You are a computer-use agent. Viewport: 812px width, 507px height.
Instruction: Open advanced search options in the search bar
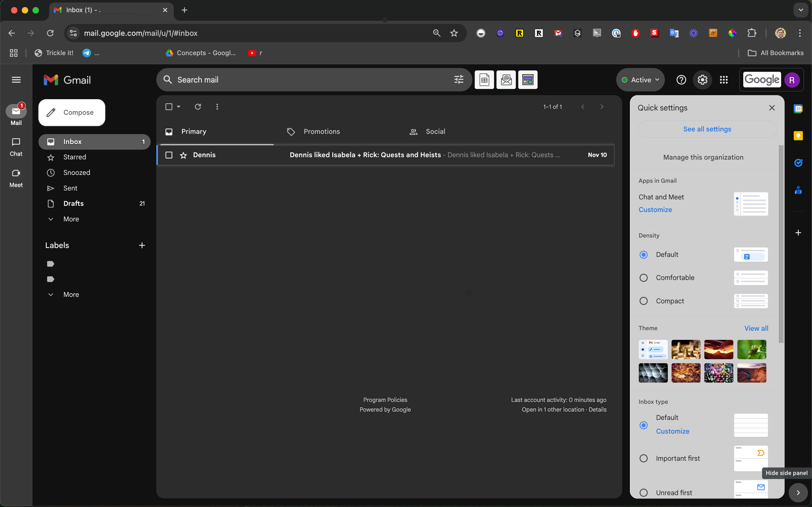coord(458,80)
